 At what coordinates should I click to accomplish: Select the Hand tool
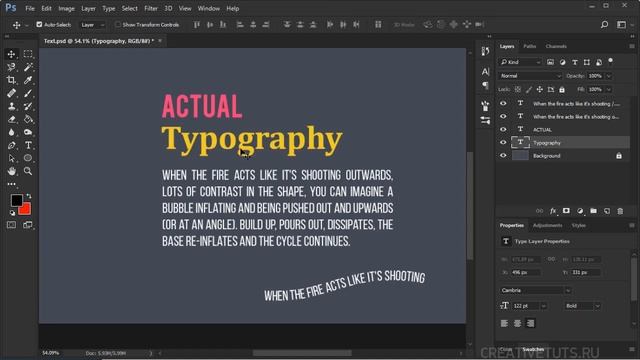(x=11, y=171)
